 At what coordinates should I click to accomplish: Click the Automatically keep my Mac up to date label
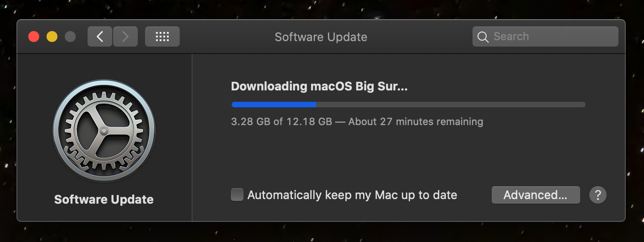pos(352,195)
